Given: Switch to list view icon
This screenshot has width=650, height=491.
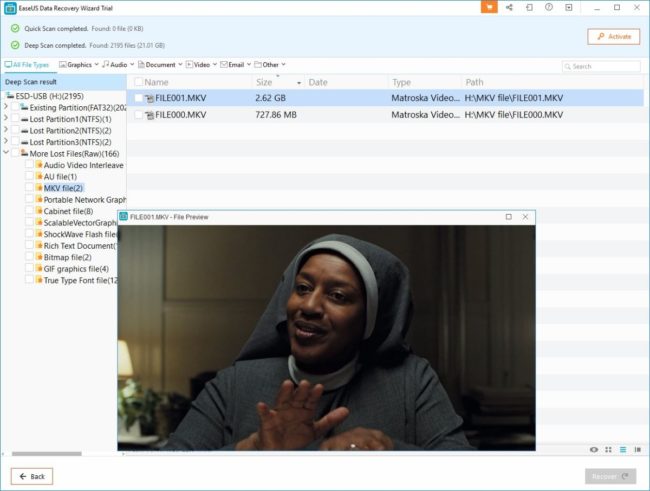Looking at the screenshot, I should 623,450.
